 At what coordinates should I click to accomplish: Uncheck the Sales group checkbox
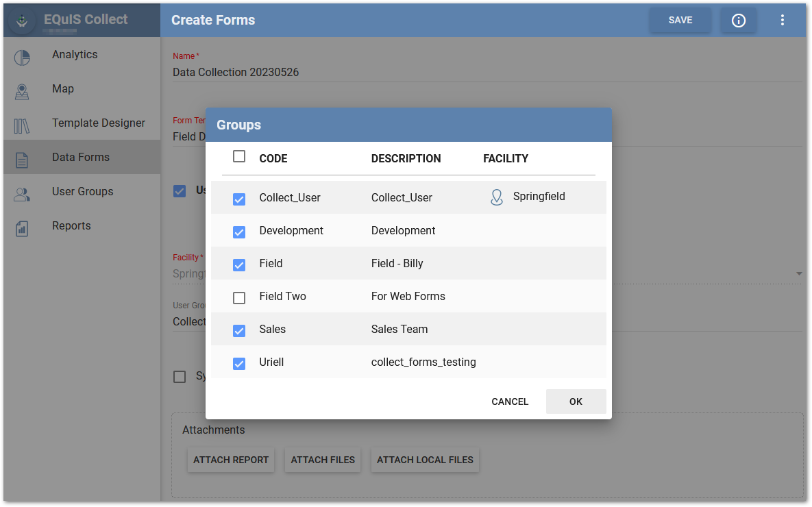(x=239, y=331)
